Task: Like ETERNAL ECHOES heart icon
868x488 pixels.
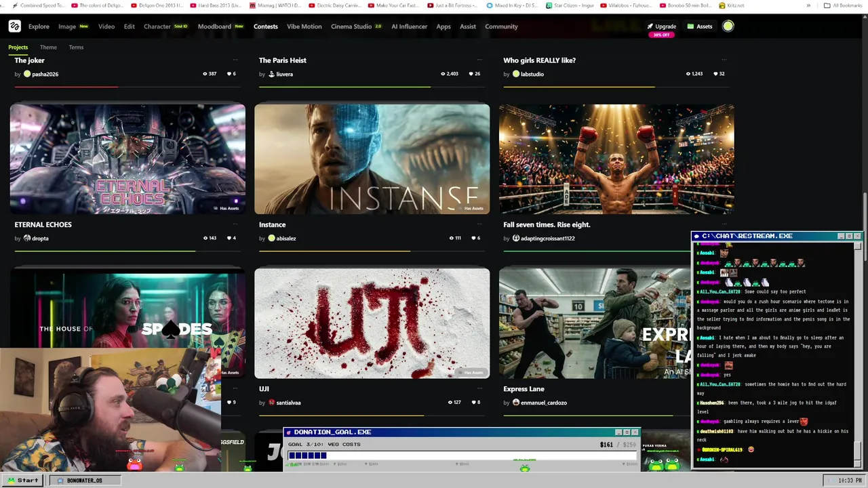Action: [x=229, y=239]
